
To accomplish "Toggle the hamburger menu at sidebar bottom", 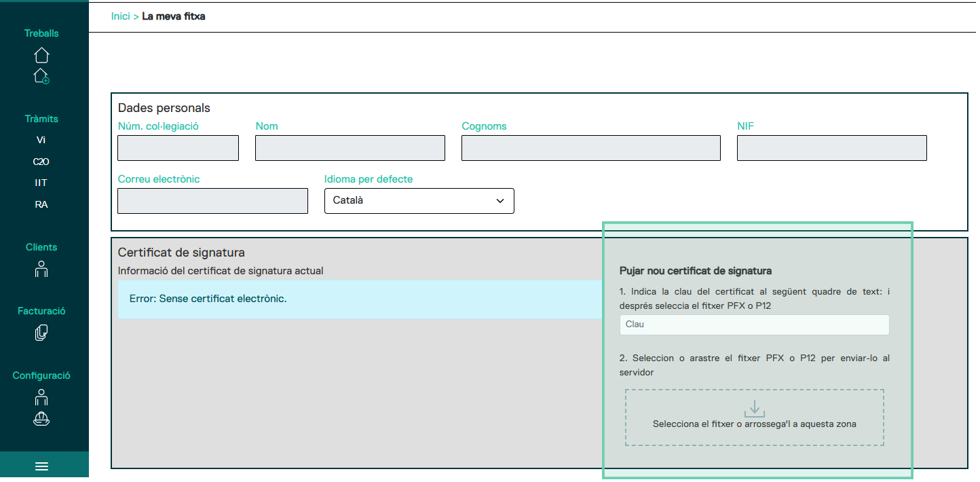I will coord(41,466).
